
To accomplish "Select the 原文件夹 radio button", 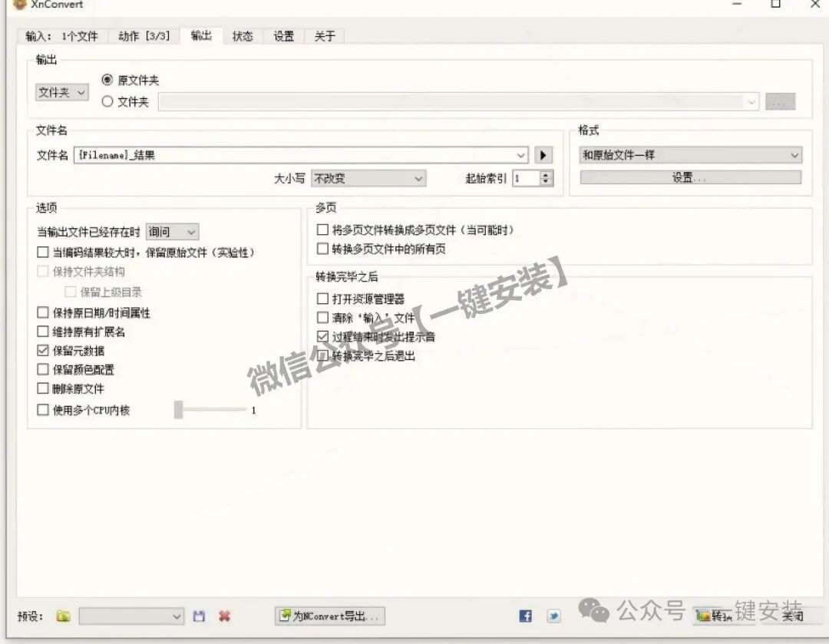I will tap(107, 80).
